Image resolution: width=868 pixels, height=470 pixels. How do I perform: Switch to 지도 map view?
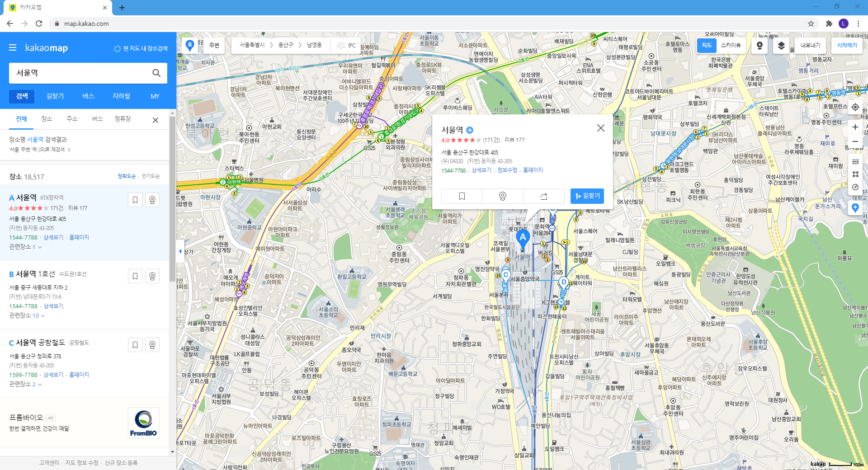pyautogui.click(x=707, y=45)
